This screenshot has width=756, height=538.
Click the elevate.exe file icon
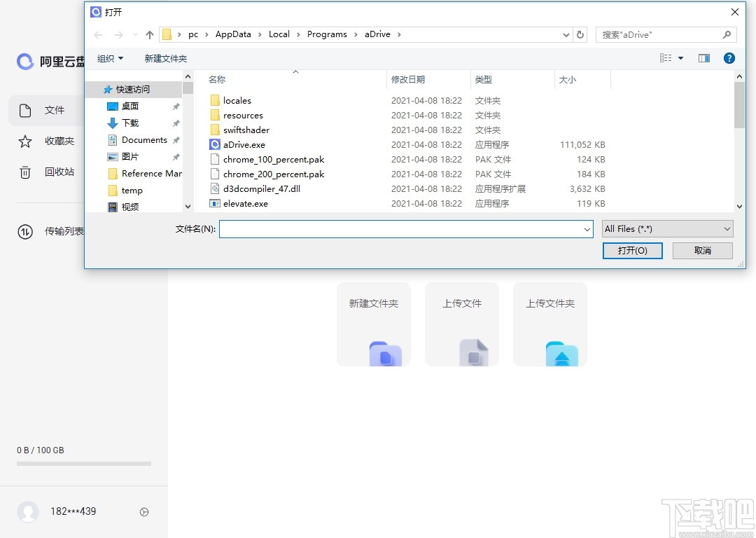(x=215, y=204)
